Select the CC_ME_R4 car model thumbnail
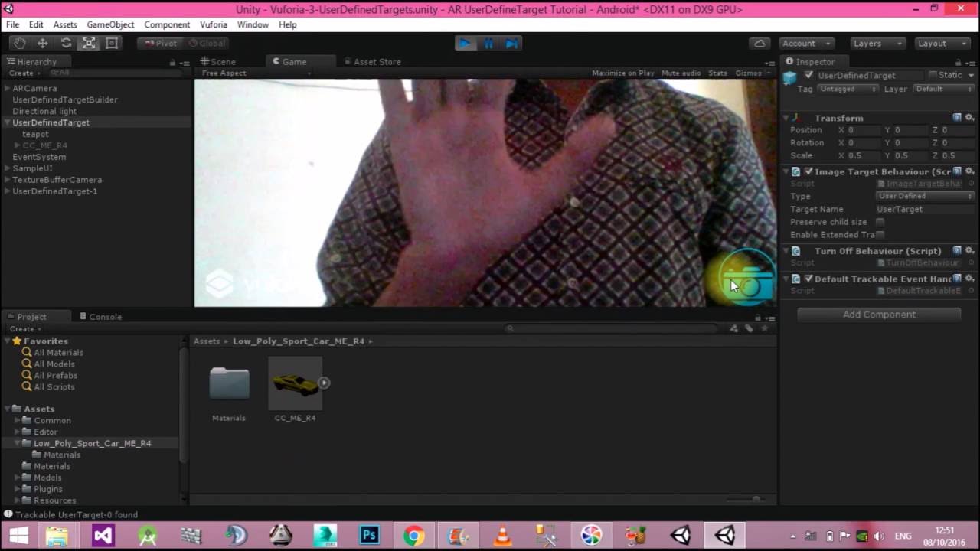The image size is (980, 551). point(296,383)
